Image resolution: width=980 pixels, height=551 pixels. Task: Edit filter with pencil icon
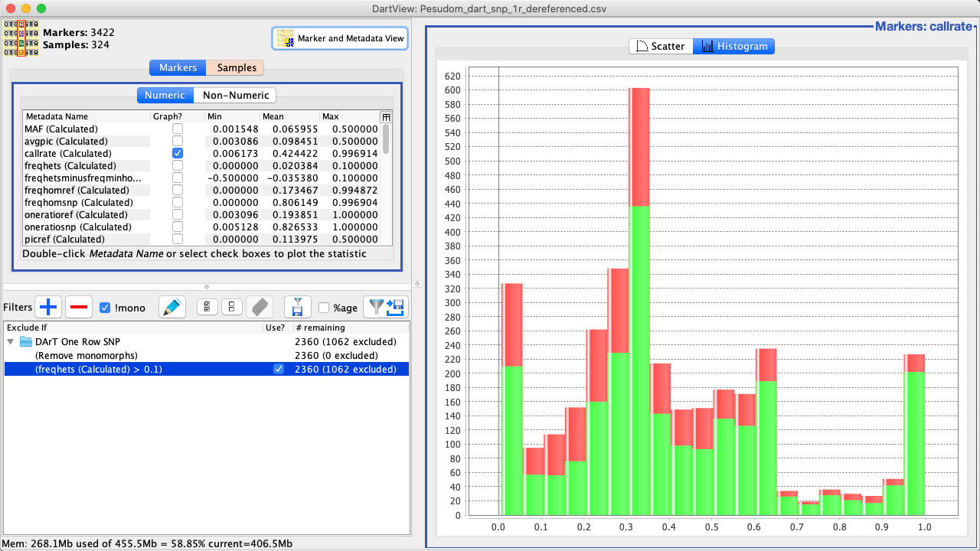(172, 308)
